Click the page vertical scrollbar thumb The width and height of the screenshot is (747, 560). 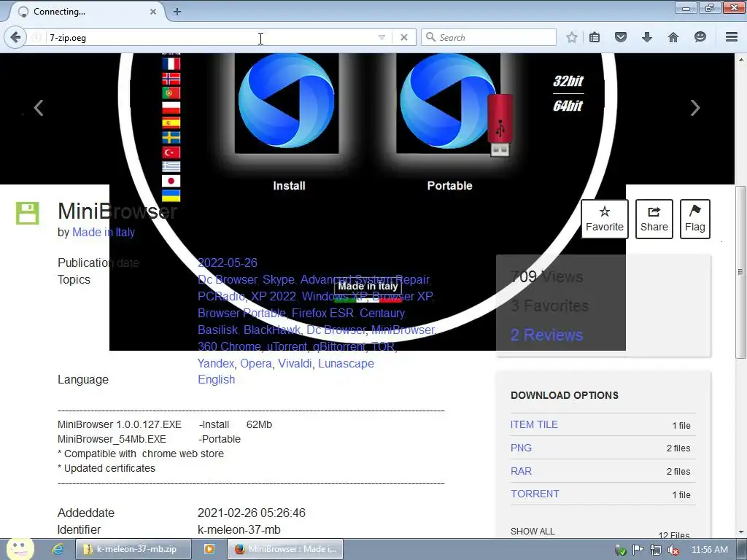click(x=740, y=272)
